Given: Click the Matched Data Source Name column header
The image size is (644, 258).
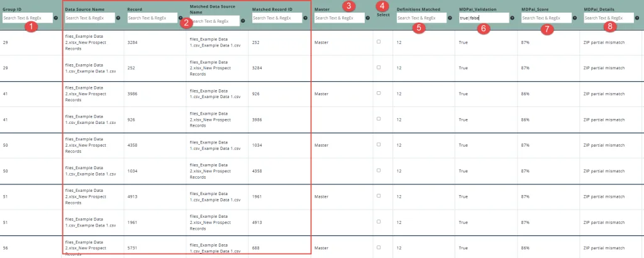Looking at the screenshot, I should tap(212, 9).
